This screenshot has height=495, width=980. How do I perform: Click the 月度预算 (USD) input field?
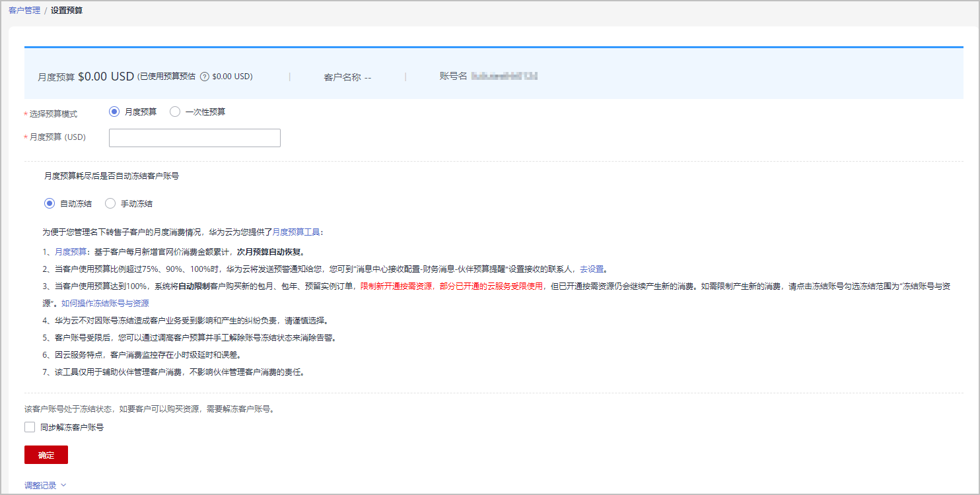click(x=194, y=137)
